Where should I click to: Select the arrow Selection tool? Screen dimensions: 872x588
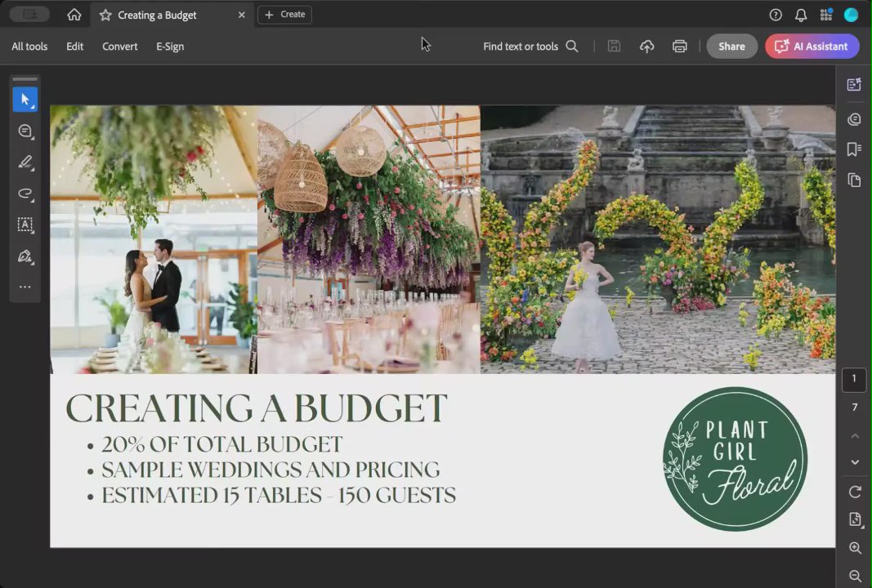coord(25,100)
